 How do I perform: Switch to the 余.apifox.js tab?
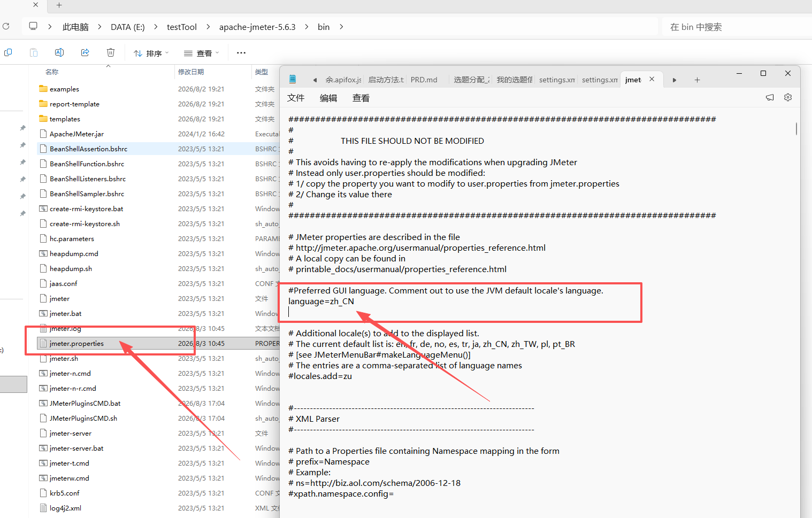pyautogui.click(x=343, y=80)
